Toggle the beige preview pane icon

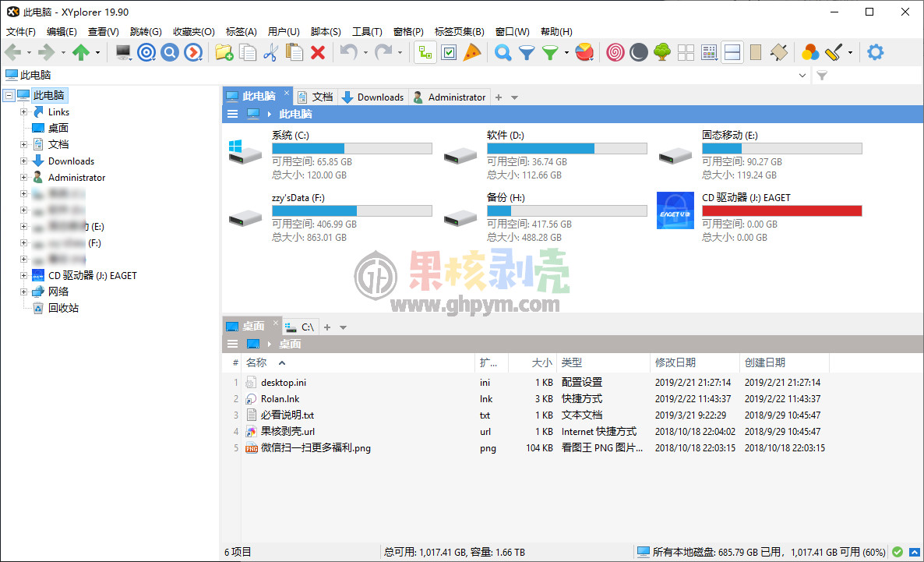coord(756,52)
